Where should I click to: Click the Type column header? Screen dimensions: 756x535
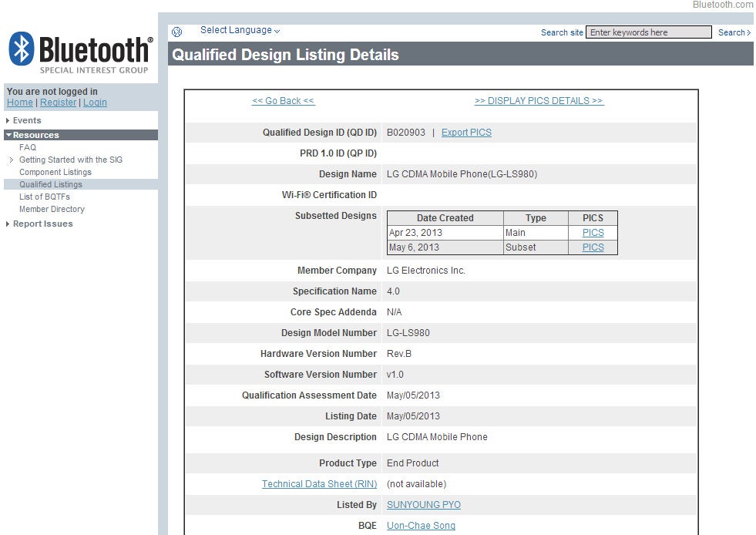(536, 218)
